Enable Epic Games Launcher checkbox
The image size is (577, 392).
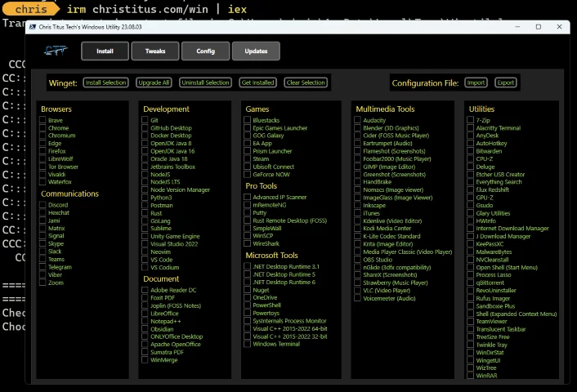pos(248,127)
